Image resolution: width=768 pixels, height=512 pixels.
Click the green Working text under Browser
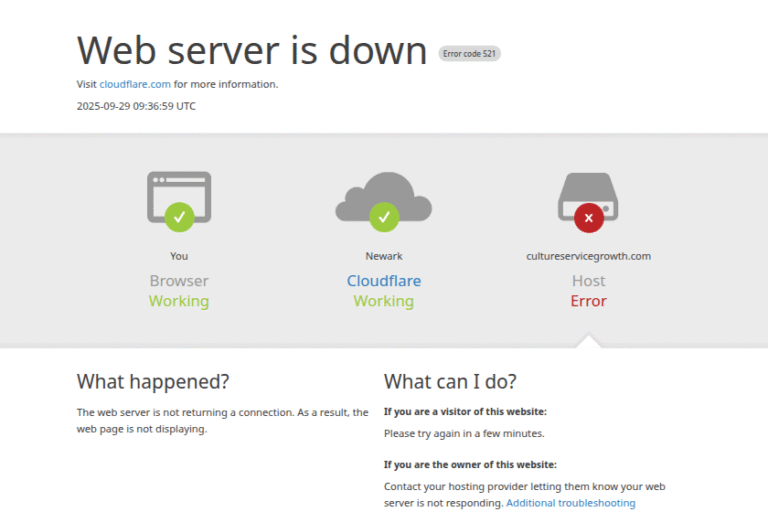(x=179, y=301)
